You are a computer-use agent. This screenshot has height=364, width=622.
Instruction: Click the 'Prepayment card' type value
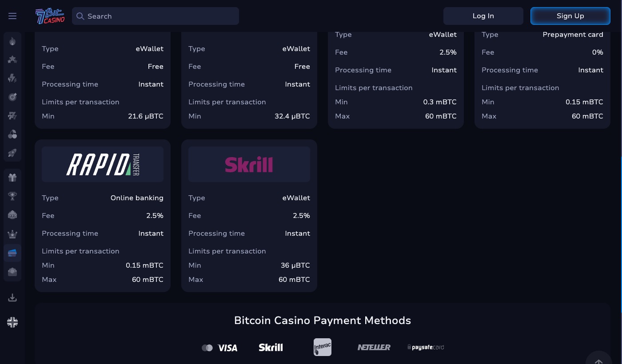tap(573, 35)
